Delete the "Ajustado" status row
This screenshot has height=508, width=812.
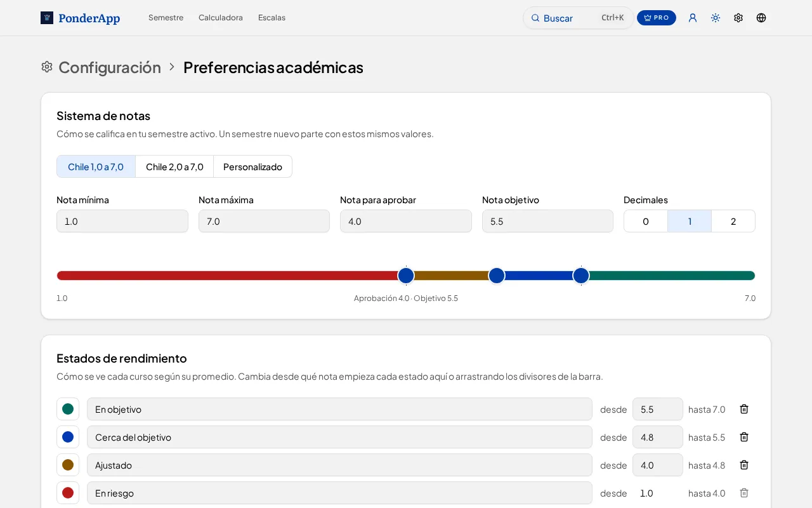pyautogui.click(x=744, y=465)
